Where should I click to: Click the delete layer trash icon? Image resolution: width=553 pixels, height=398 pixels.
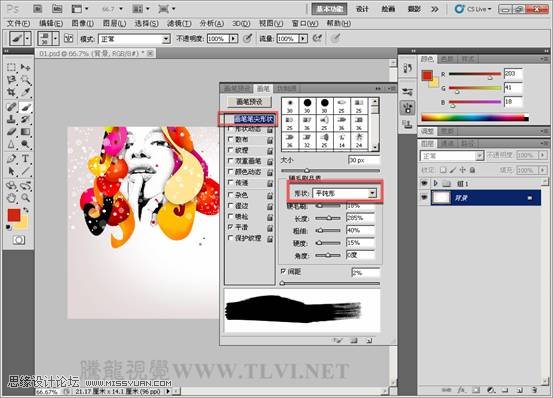coord(535,390)
